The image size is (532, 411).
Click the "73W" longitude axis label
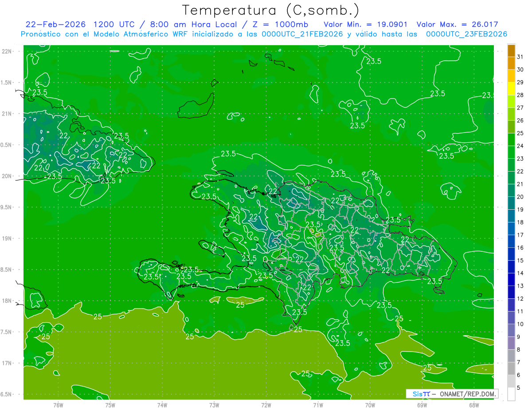coord(214,405)
